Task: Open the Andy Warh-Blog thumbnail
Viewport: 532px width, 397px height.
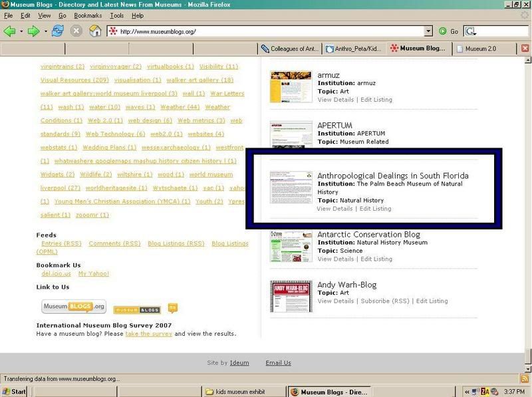Action: tap(291, 297)
